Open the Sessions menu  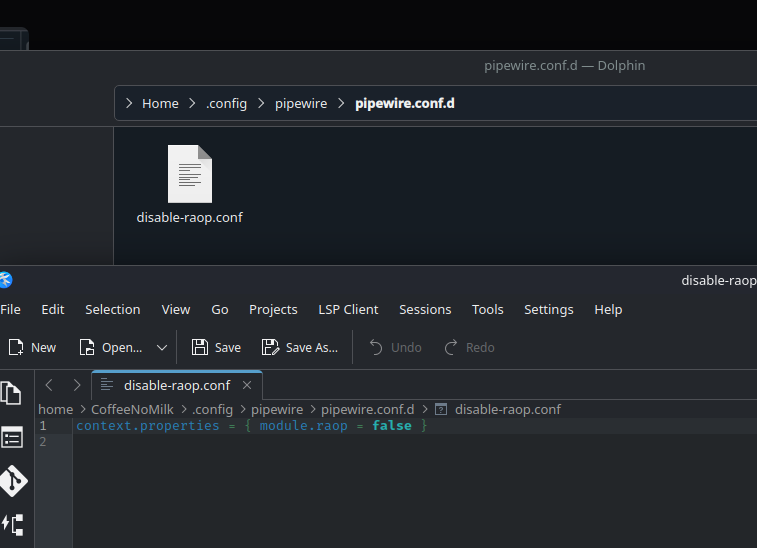click(x=425, y=309)
